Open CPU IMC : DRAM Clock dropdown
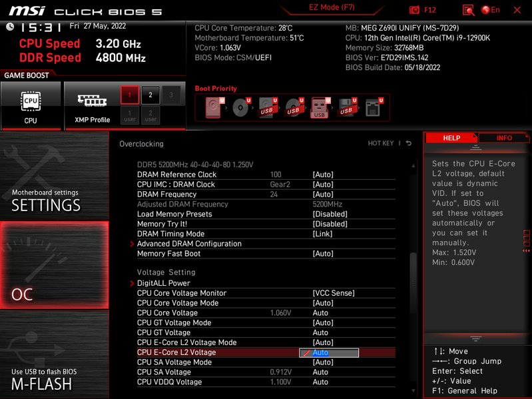Viewport: 532px width, 399px height. click(x=323, y=185)
